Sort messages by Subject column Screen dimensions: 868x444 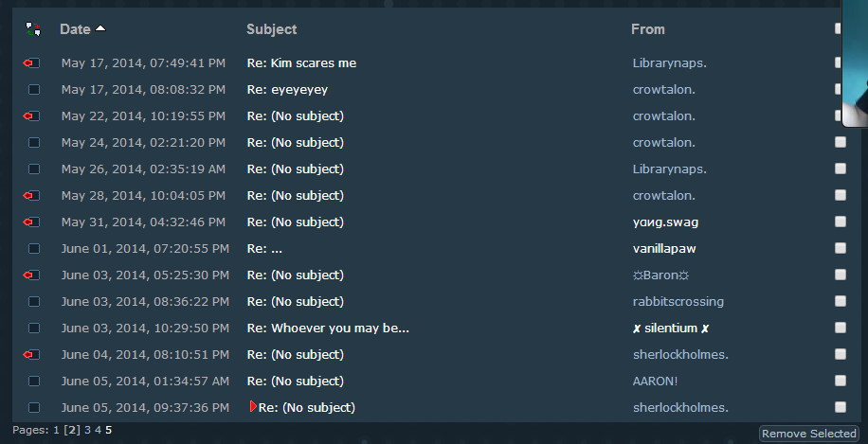(271, 29)
